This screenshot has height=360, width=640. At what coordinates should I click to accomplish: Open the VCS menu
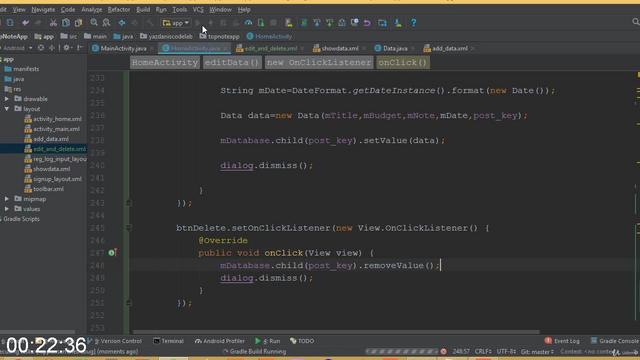(198, 9)
